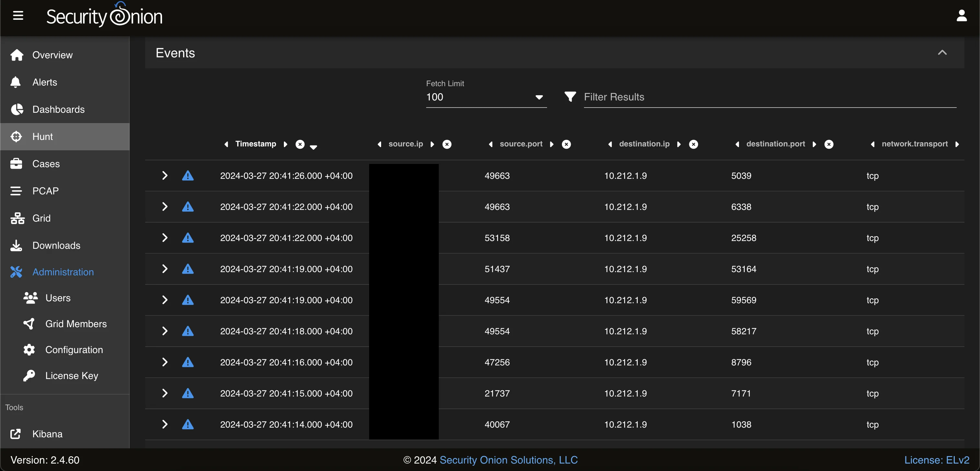This screenshot has height=471, width=980.
Task: Click the Filter Results input field
Action: click(770, 97)
